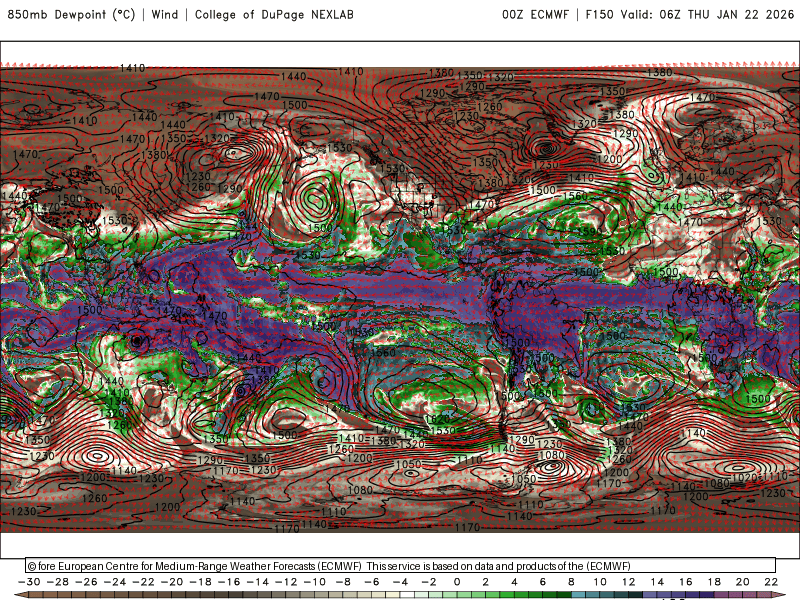Image resolution: width=800 pixels, height=600 pixels.
Task: Click the white colorbar swatch below "-4"
Action: pos(407,595)
